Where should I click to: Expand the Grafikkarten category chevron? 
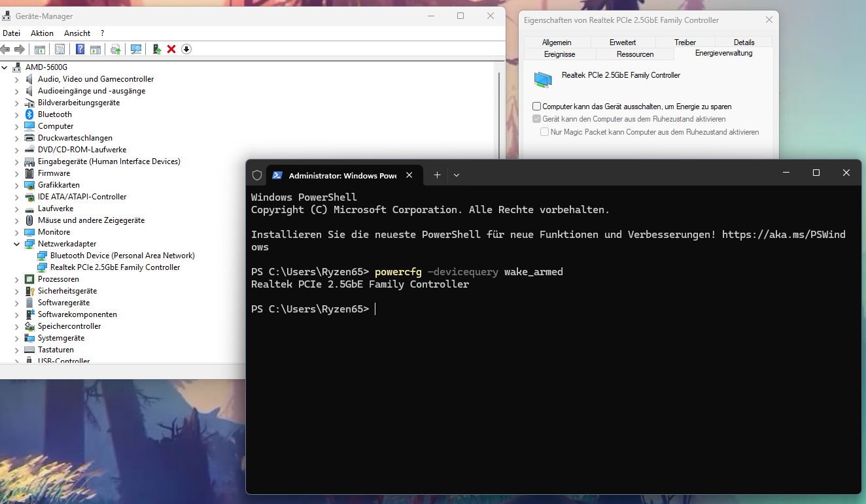pos(17,185)
